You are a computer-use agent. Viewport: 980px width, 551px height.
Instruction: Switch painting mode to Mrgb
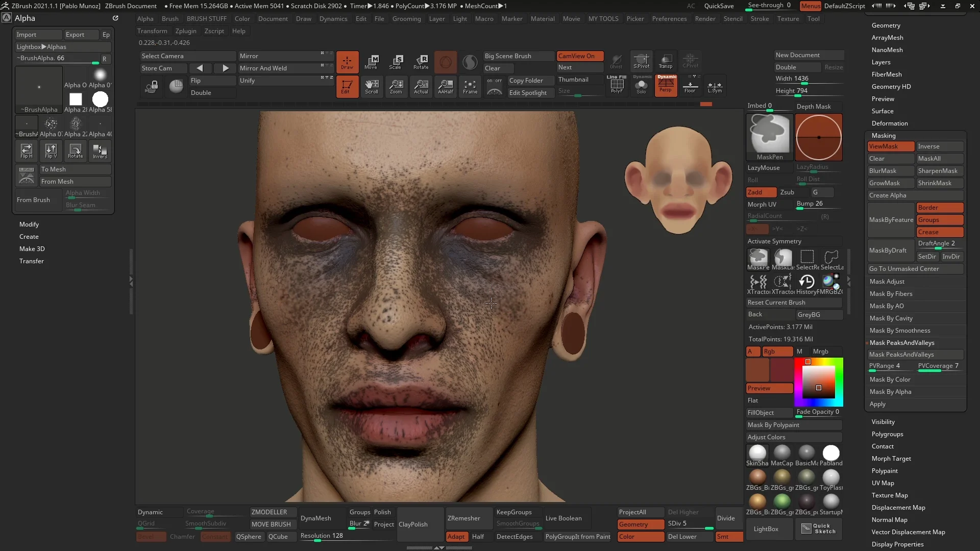[821, 351]
